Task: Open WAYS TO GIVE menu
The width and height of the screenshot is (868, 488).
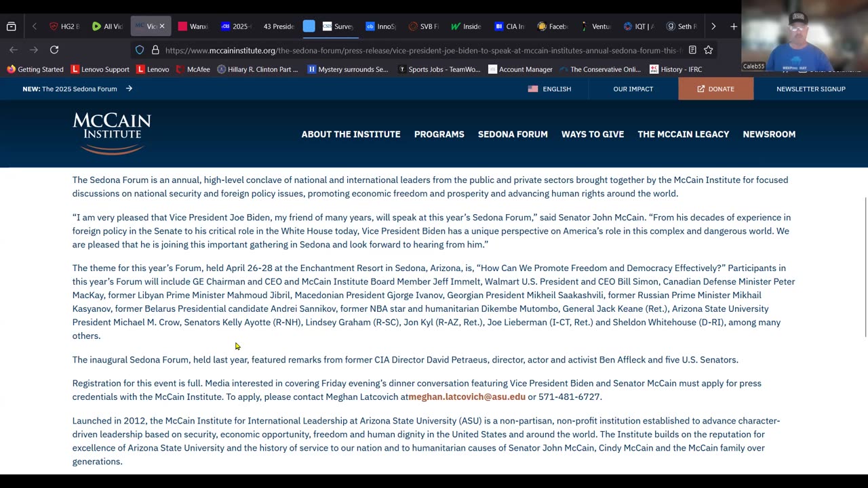Action: pyautogui.click(x=593, y=134)
